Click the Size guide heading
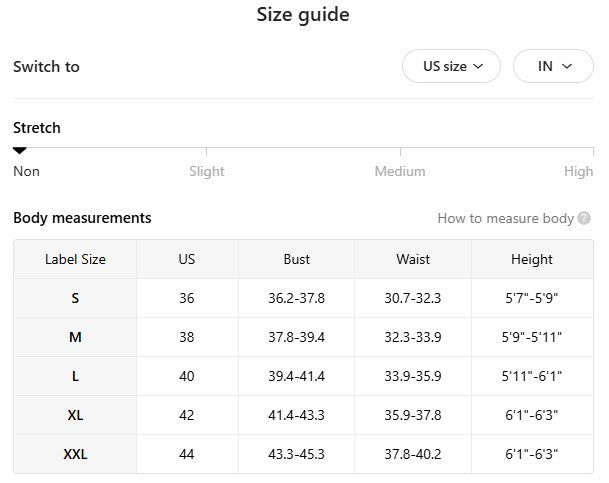The image size is (609, 483). click(303, 15)
